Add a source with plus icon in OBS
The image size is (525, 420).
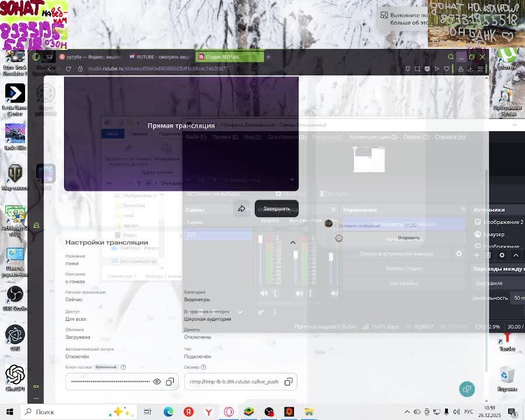point(477,256)
